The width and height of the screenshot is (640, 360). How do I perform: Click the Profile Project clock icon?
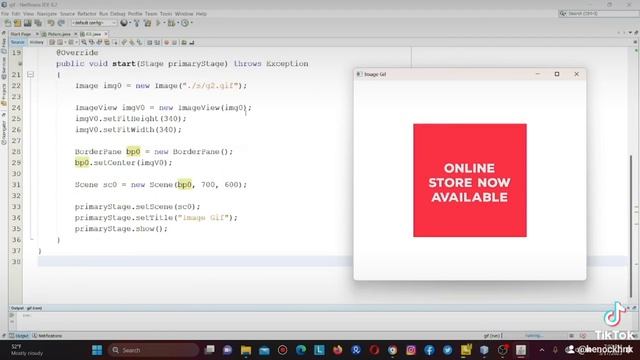185,23
